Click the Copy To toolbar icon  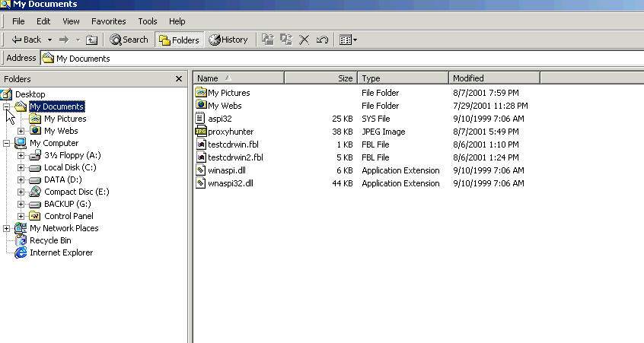286,40
